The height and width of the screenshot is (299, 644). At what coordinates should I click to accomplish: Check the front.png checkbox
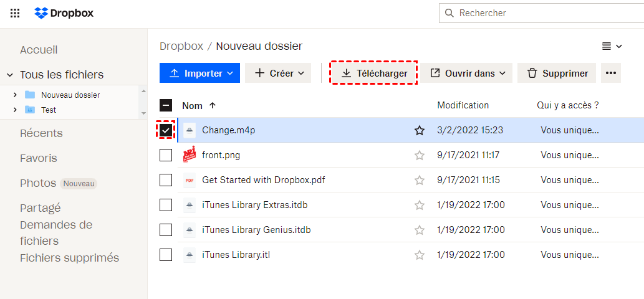click(x=166, y=155)
